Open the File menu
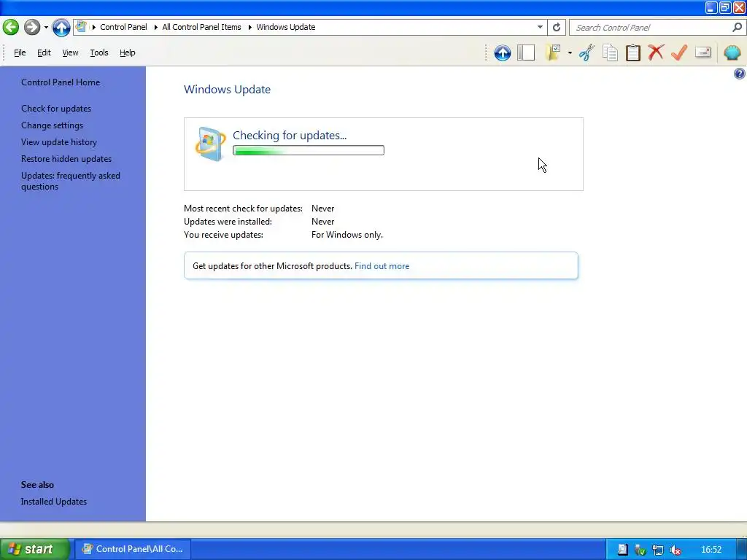This screenshot has height=560, width=747. [20, 52]
